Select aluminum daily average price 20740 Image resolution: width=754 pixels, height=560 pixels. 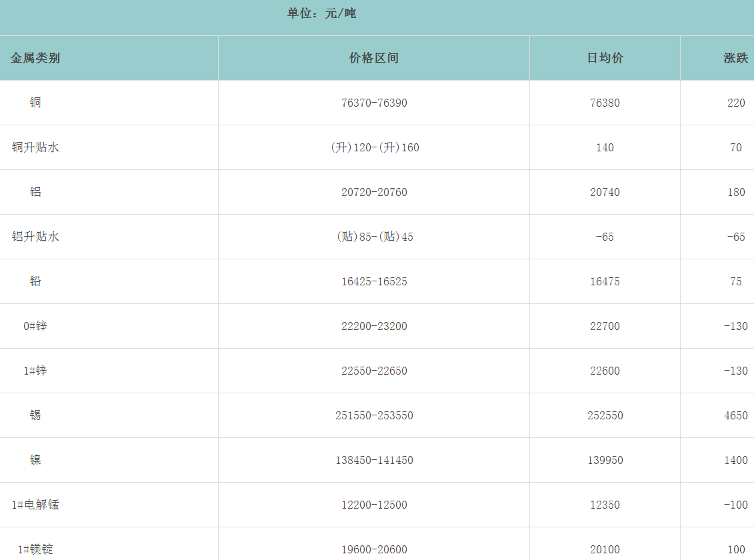click(605, 192)
